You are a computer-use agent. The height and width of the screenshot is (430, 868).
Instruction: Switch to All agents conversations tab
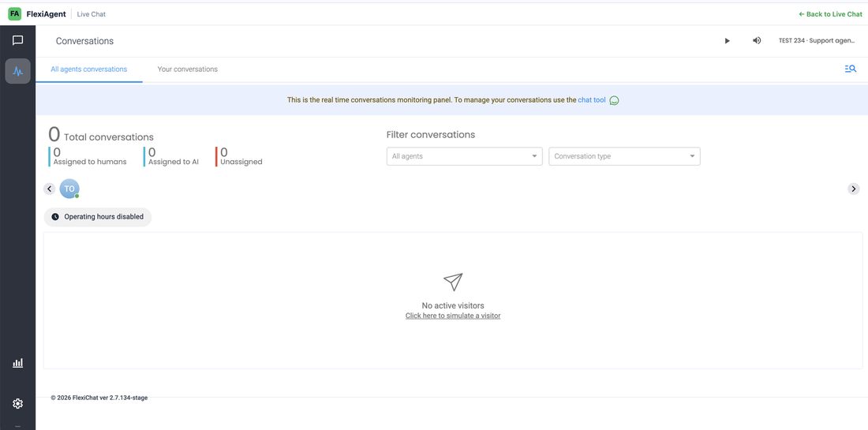tap(89, 69)
